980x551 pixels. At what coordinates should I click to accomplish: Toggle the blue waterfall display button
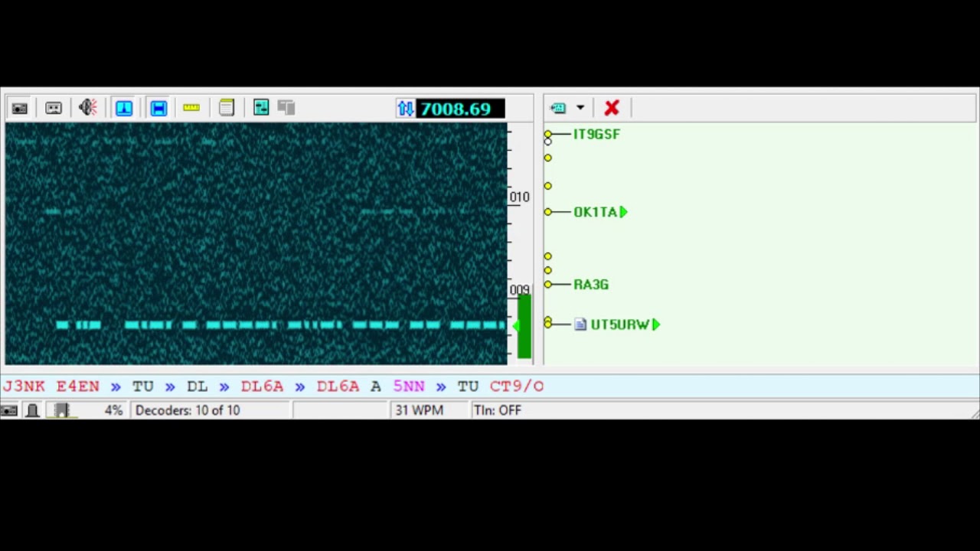pyautogui.click(x=124, y=108)
